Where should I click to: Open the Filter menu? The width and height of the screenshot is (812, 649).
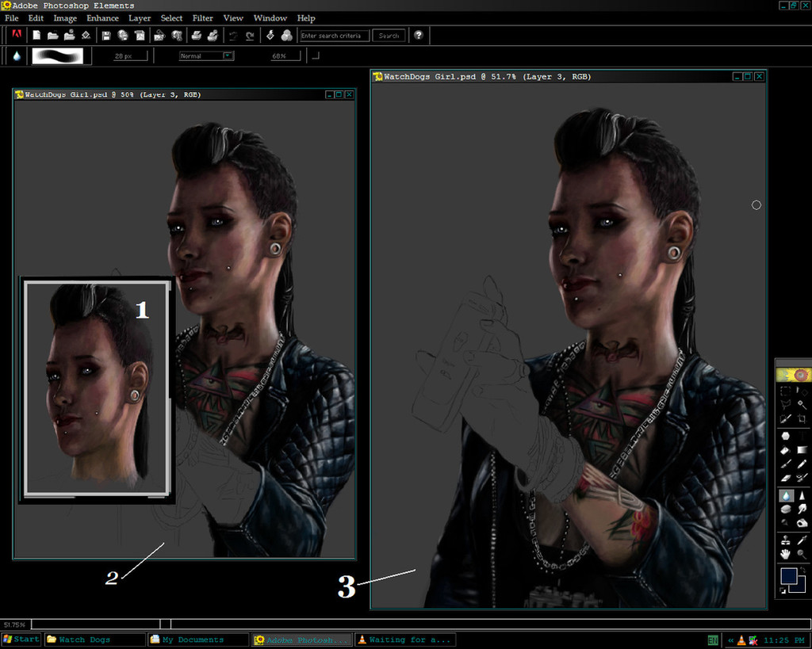click(202, 18)
